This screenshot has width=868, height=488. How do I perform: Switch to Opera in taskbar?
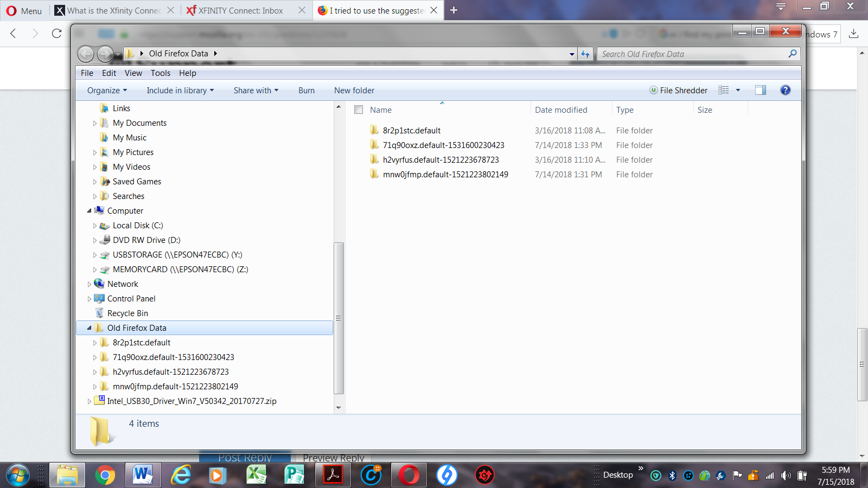tap(409, 476)
